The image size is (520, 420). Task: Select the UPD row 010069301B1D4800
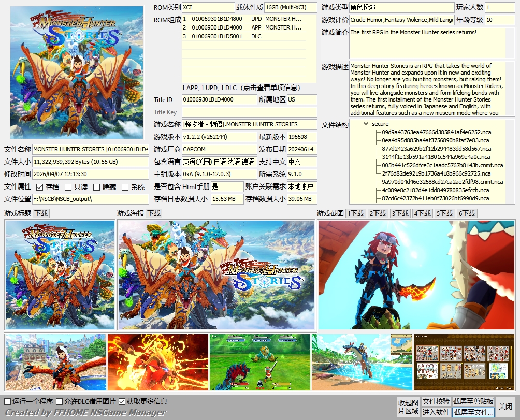pos(244,19)
